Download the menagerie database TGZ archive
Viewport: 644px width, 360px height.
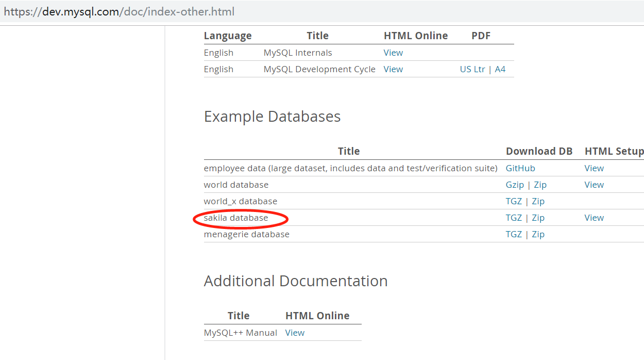514,234
